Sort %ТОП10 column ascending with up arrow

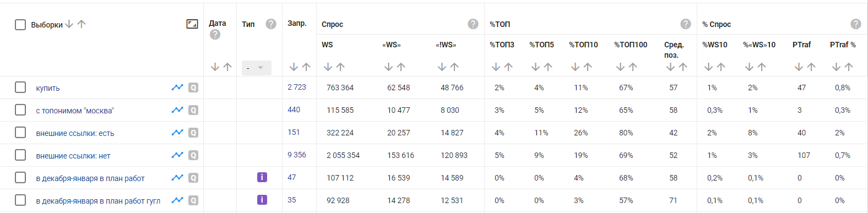(x=588, y=67)
